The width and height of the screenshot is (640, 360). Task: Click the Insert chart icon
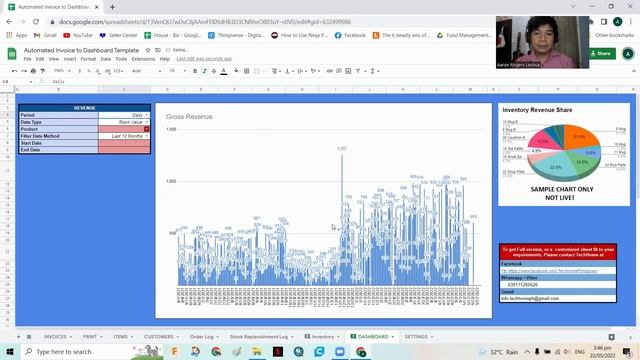(x=348, y=71)
